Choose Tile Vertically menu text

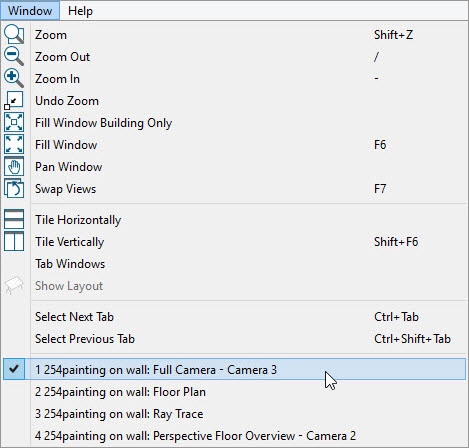tap(70, 242)
